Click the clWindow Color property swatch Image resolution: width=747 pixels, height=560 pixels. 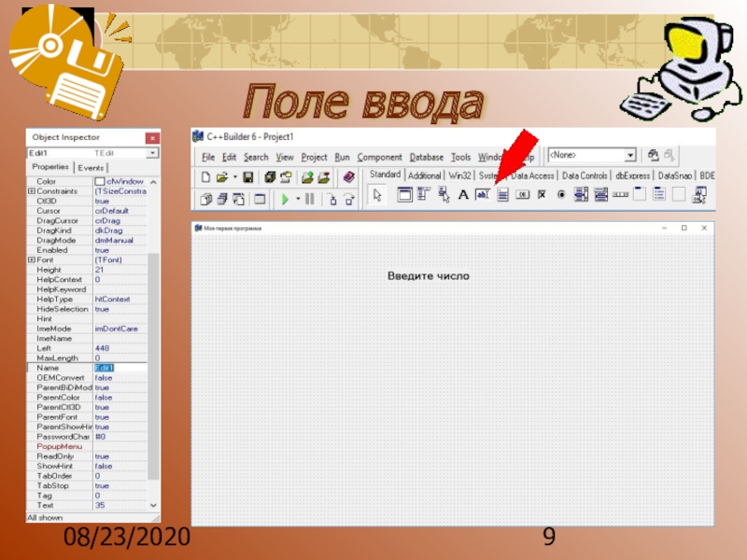(100, 181)
